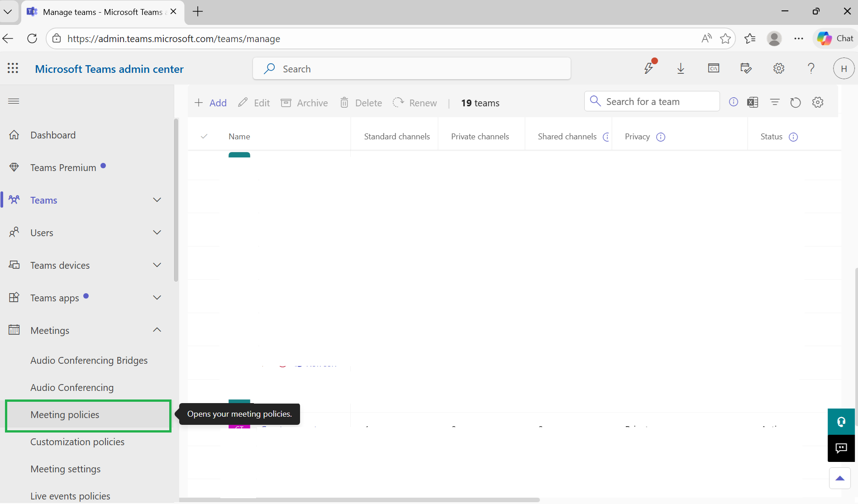The image size is (858, 504).
Task: Open the help headset widget button
Action: pos(841,422)
